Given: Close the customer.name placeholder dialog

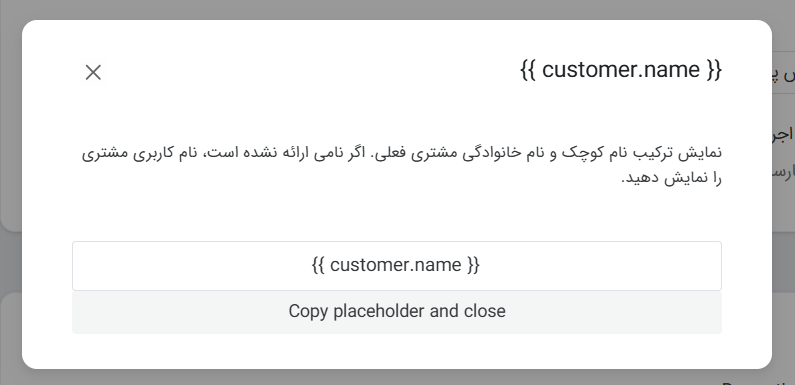Looking at the screenshot, I should (93, 73).
